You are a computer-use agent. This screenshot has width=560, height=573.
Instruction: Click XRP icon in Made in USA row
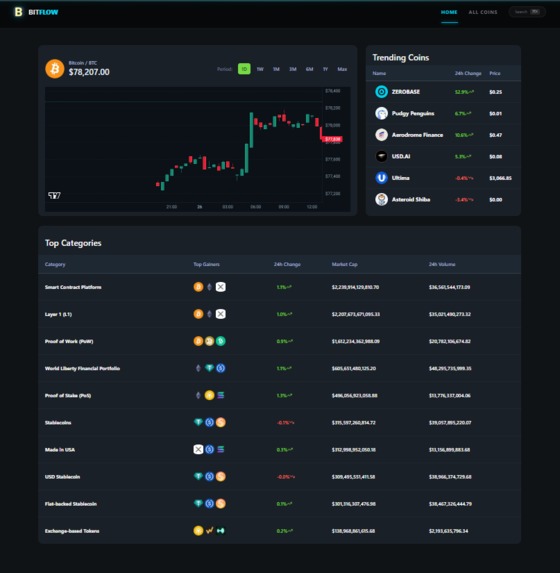click(x=198, y=449)
